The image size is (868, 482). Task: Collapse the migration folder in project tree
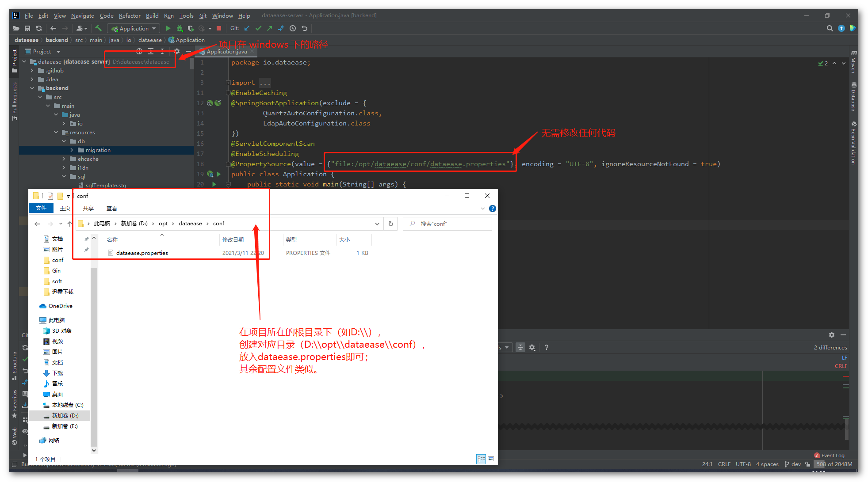(x=72, y=150)
